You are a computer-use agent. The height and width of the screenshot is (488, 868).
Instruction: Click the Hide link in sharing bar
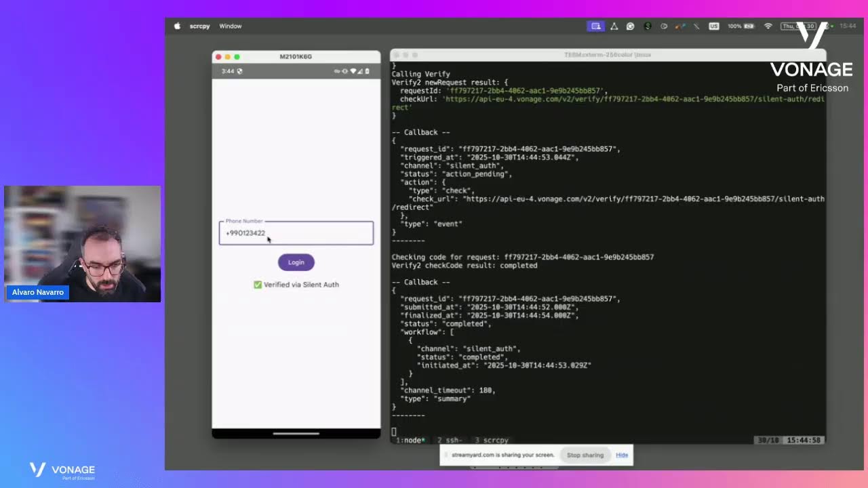[622, 455]
